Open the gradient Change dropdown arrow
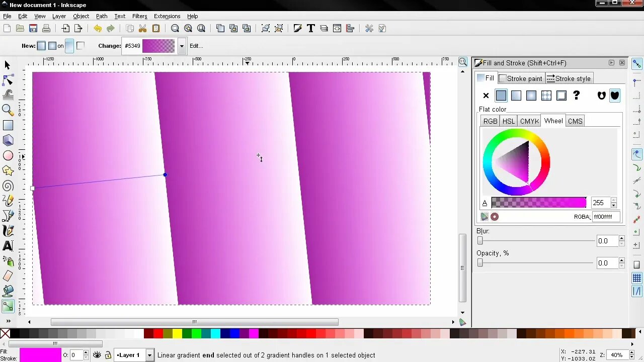 coord(182,46)
